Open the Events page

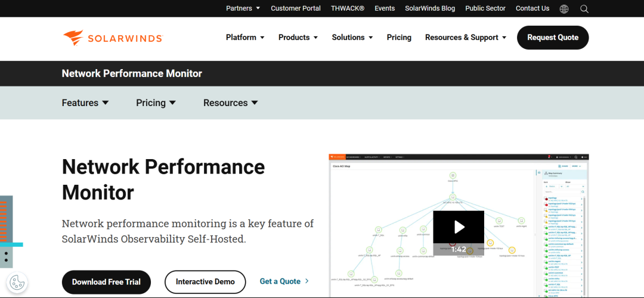385,8
